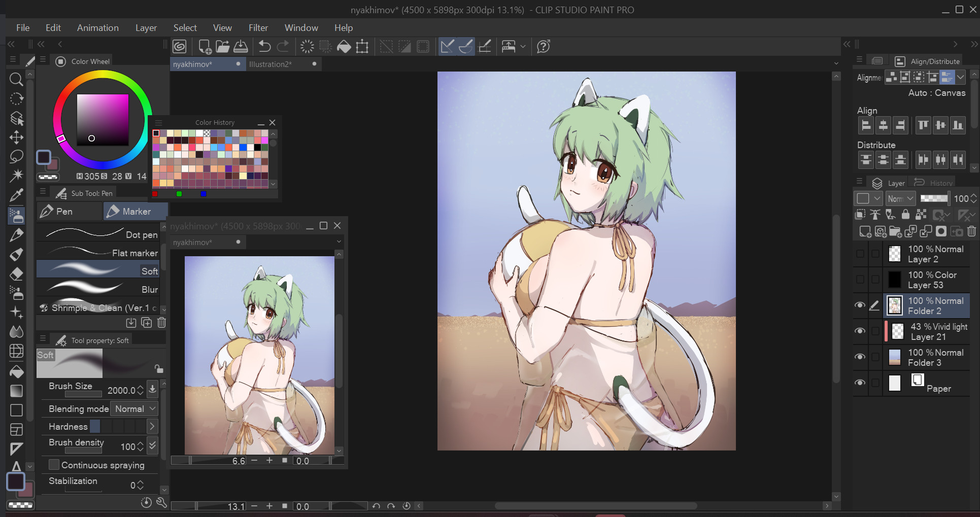The image size is (980, 517).
Task: Open Brush density dynamics dropdown
Action: coord(153,445)
